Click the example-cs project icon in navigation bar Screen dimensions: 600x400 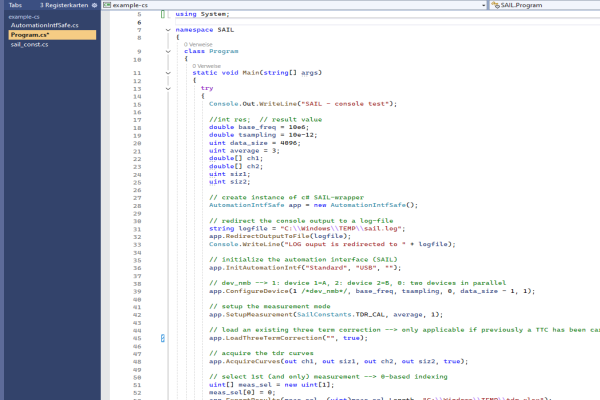[x=108, y=5]
